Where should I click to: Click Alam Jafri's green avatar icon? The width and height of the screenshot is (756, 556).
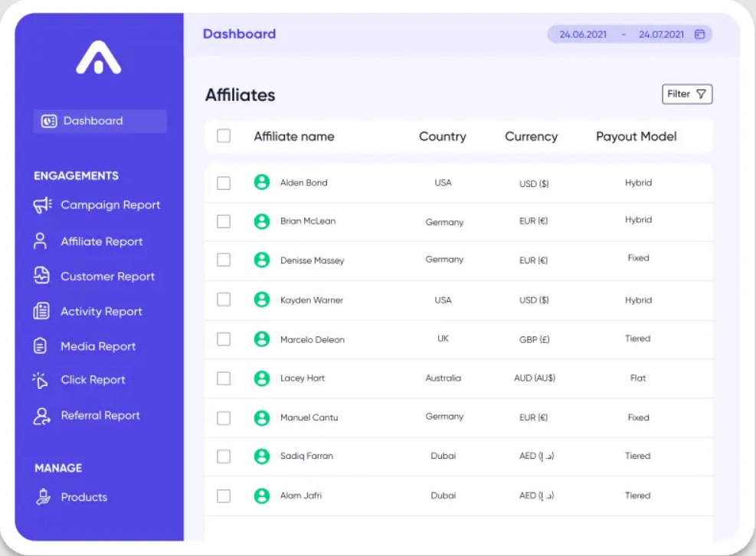[262, 495]
